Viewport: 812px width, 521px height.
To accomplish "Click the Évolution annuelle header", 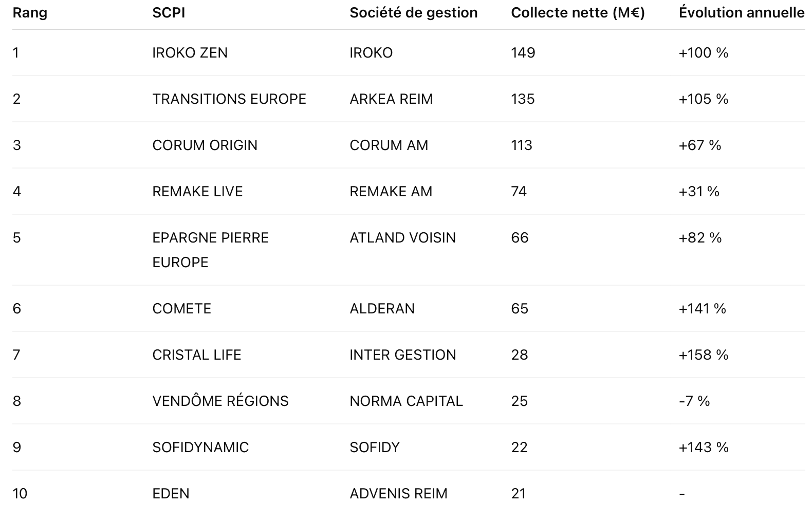I will coord(742,13).
